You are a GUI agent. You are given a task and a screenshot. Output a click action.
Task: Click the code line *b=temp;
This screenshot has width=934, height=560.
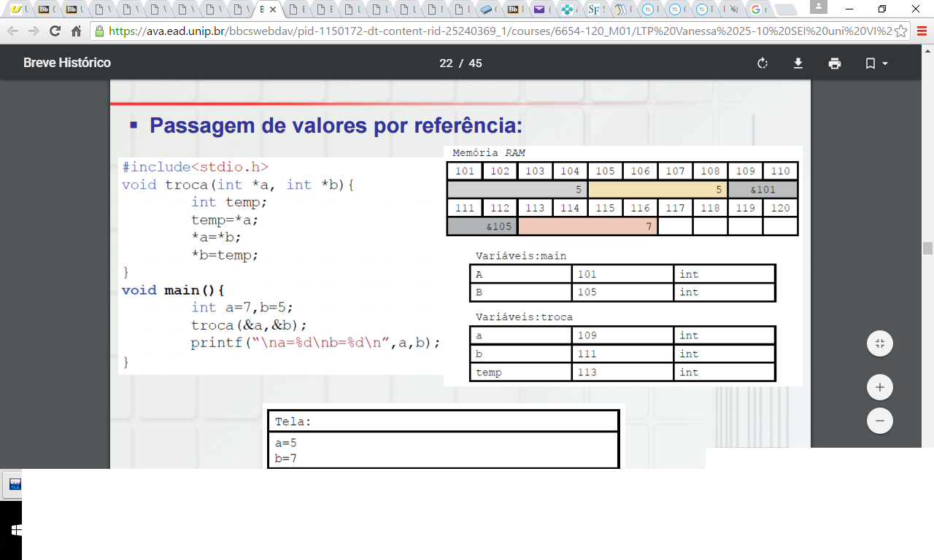click(225, 254)
